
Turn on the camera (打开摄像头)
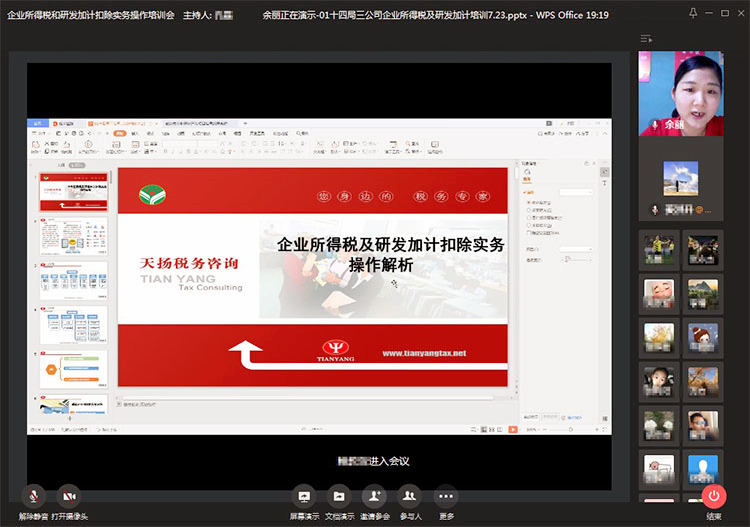coord(69,496)
